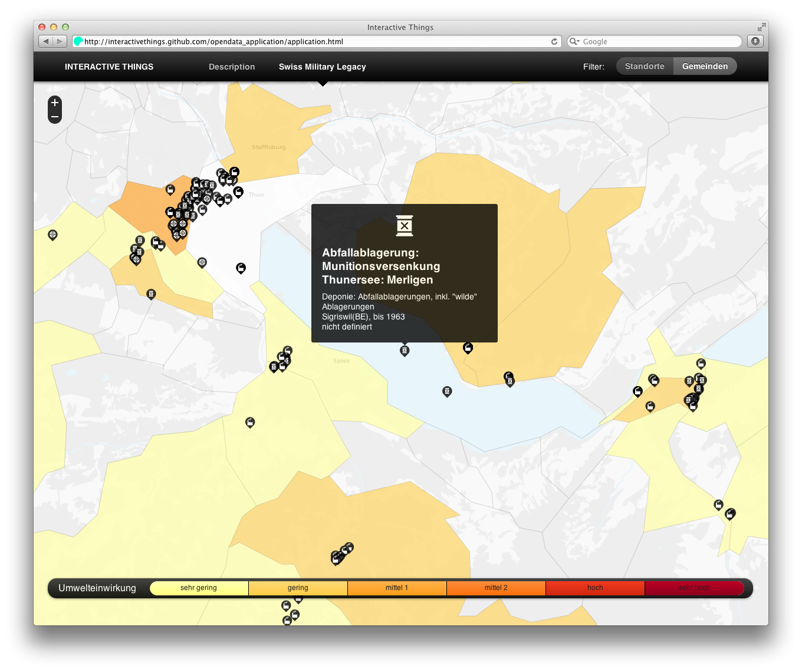Click the 'Interactive Things' window title
Viewport: 802px width, 672px height.
coord(400,27)
